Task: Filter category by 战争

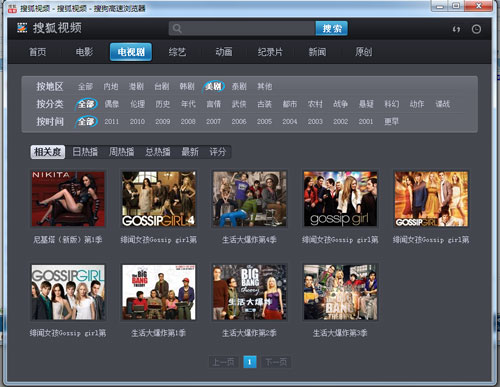Action: 340,104
